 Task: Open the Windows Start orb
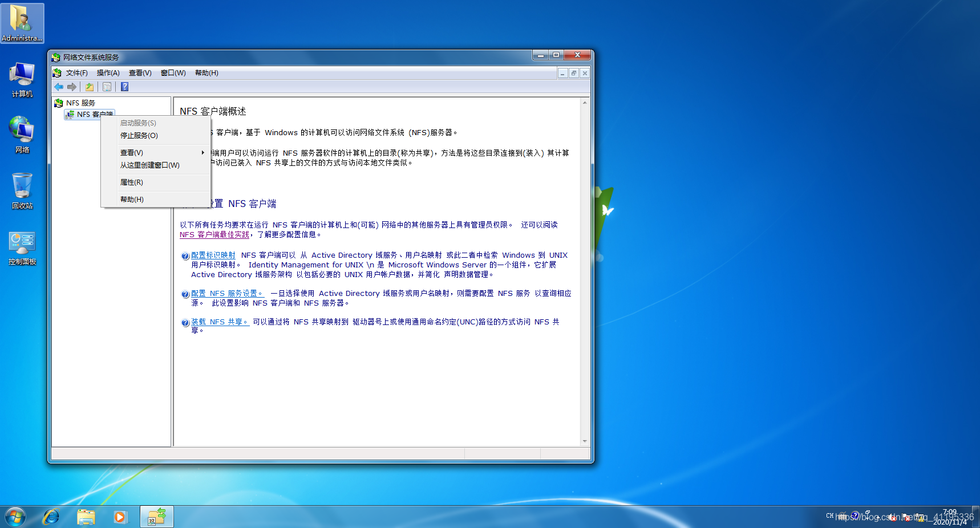15,517
